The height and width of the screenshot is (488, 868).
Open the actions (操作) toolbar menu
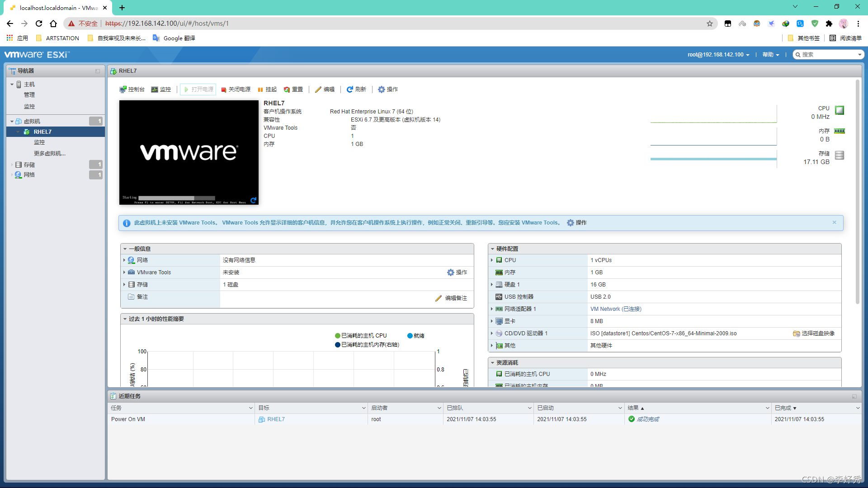[x=388, y=89]
